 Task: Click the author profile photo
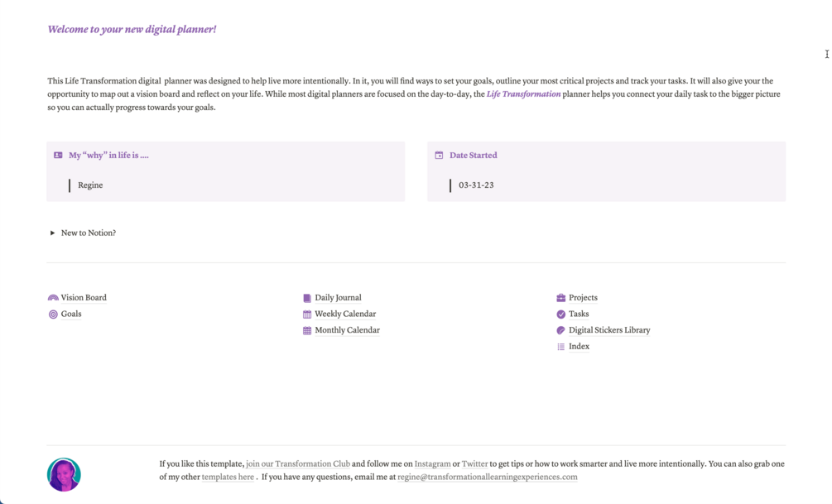[64, 475]
